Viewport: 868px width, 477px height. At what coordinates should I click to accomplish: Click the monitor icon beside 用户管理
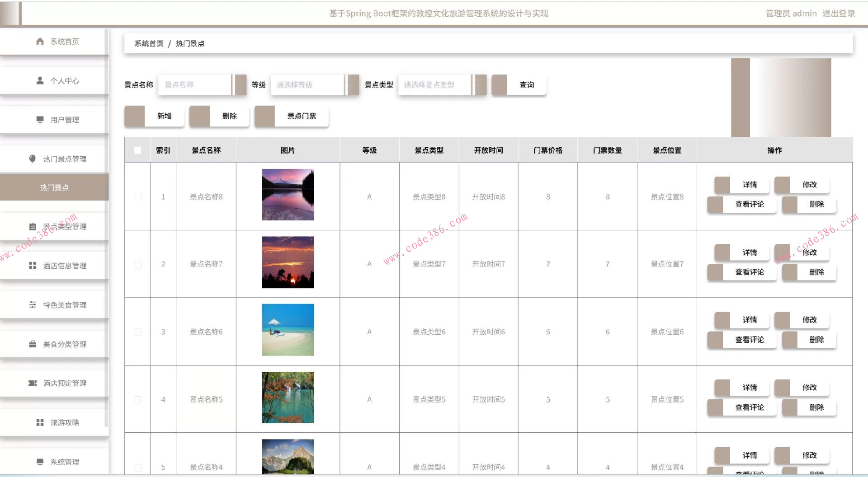point(39,120)
